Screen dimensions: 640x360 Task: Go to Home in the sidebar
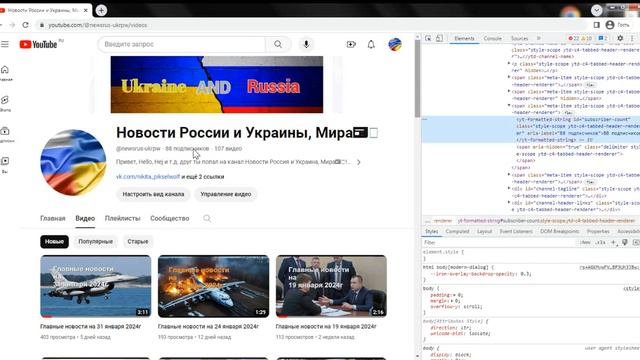(5, 73)
